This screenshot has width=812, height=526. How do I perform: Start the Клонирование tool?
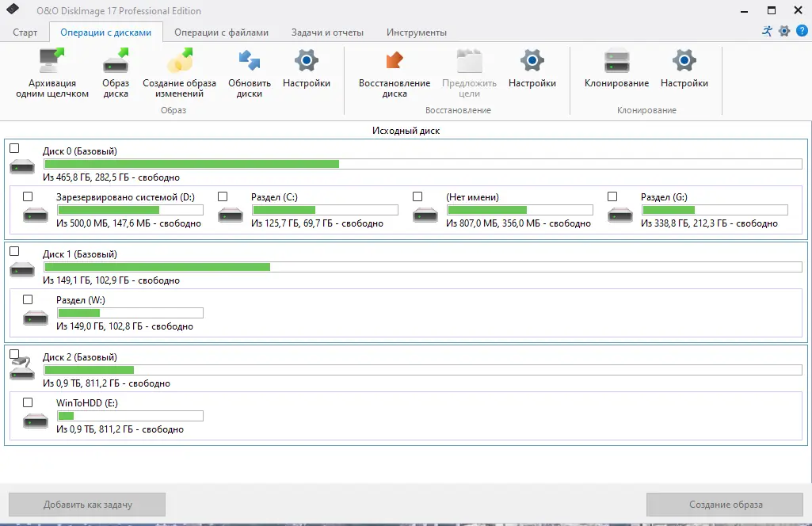616,68
